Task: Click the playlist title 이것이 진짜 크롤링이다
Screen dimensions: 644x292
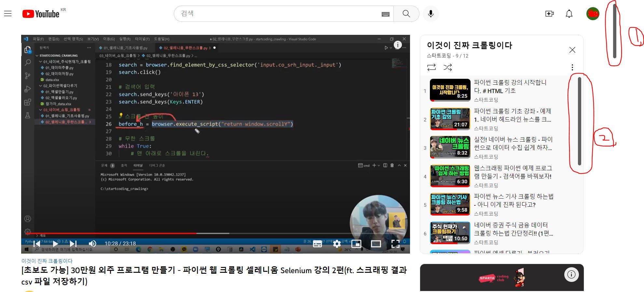Action: pos(470,45)
